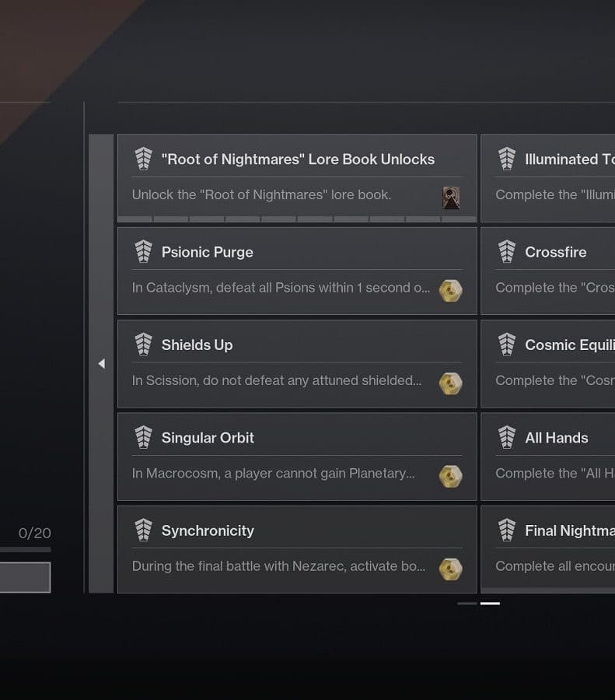Image resolution: width=615 pixels, height=700 pixels.
Task: Select the Psionic Purge triumph title
Action: click(207, 252)
